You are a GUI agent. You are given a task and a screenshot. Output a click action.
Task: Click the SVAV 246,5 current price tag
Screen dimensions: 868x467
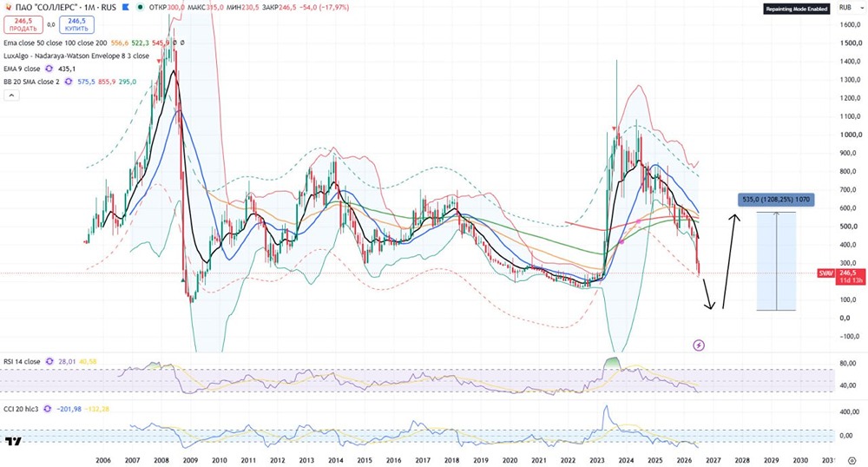point(841,276)
